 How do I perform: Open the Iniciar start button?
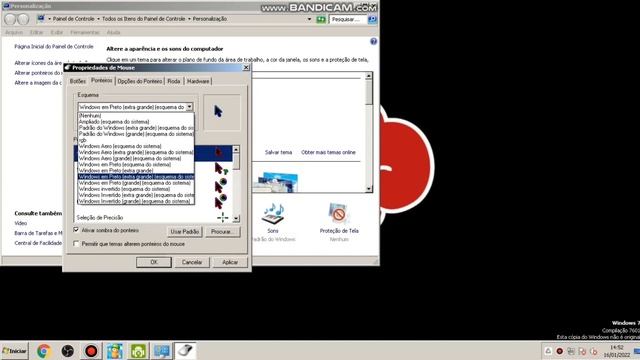coord(15,351)
